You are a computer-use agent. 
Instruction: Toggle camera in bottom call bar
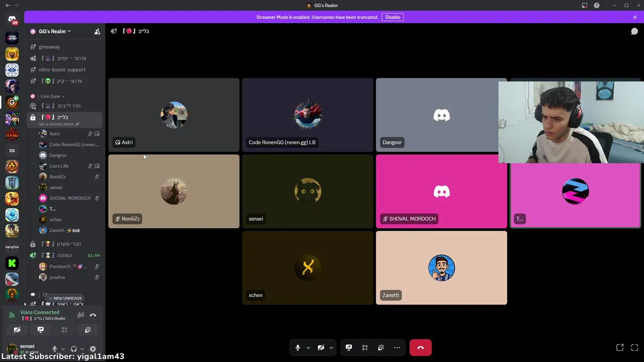click(321, 347)
